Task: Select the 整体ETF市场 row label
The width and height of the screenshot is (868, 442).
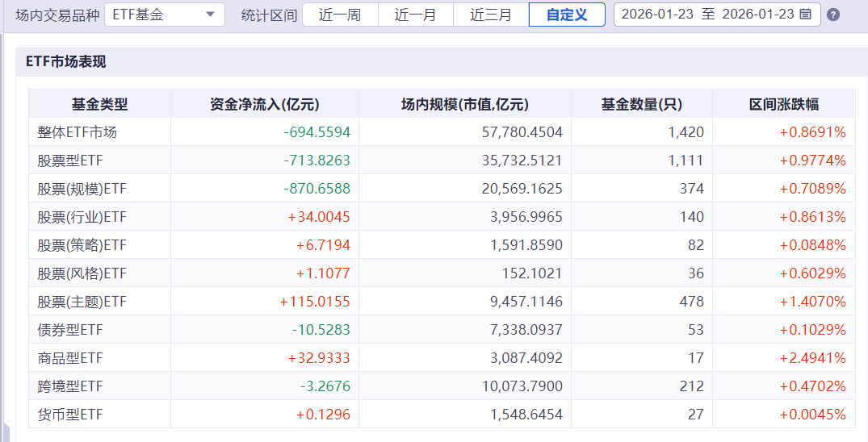Action: click(x=77, y=132)
